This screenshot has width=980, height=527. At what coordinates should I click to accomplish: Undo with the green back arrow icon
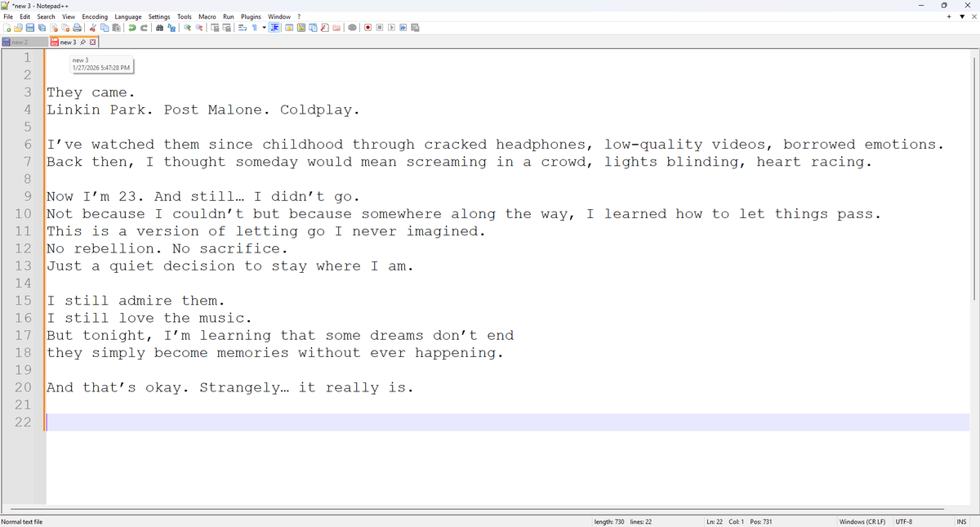tap(131, 28)
